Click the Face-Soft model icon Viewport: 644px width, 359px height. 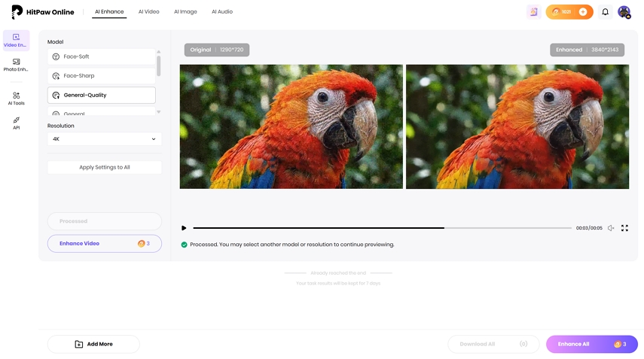click(56, 56)
